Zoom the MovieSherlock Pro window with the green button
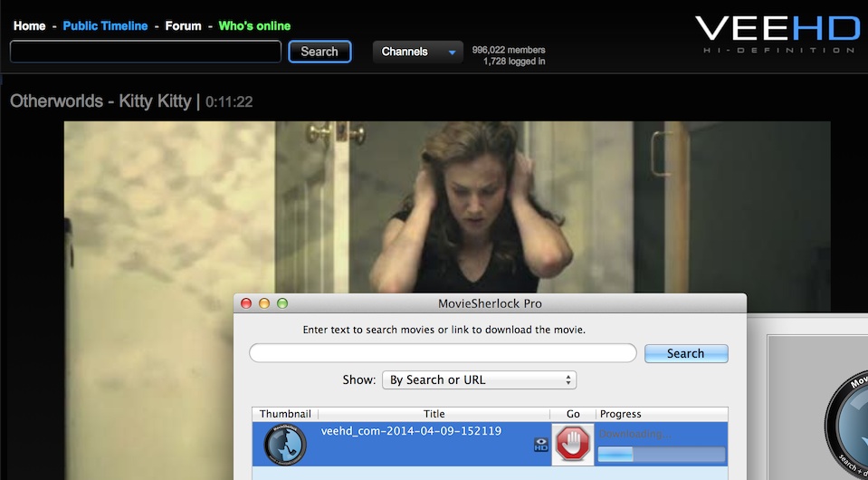This screenshot has width=868, height=480. tap(282, 303)
